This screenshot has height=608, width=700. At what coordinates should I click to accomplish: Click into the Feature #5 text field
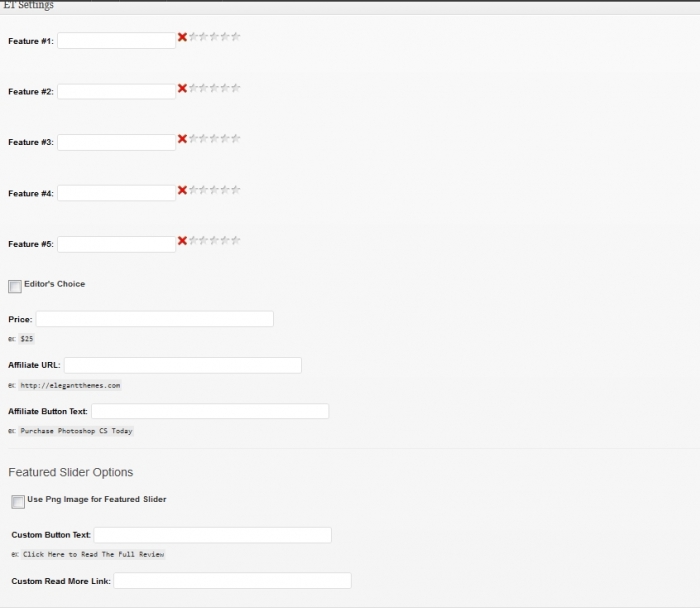pyautogui.click(x=116, y=245)
